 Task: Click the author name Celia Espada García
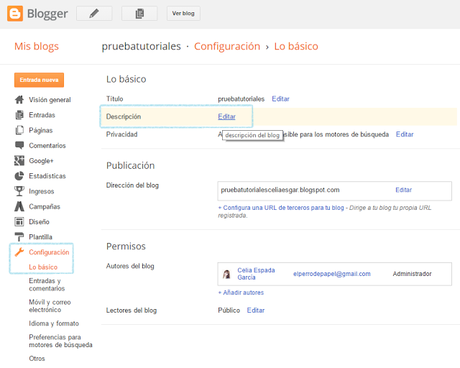pos(256,274)
